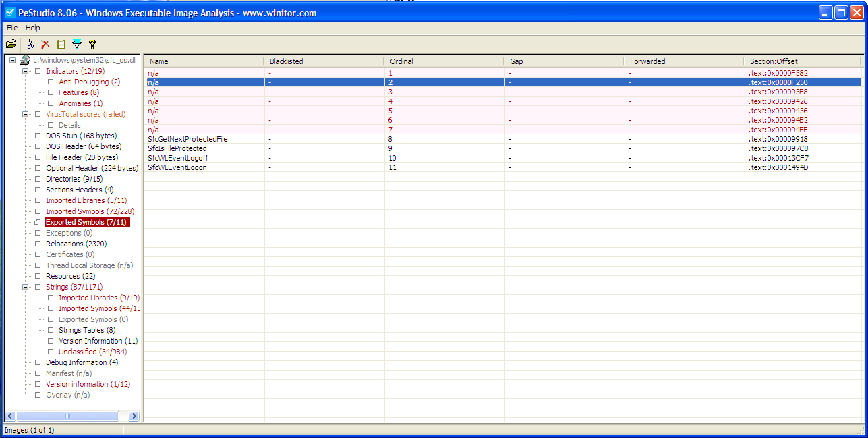Image resolution: width=868 pixels, height=438 pixels.
Task: Select the SfcIsFileProtected export row
Action: pos(177,148)
